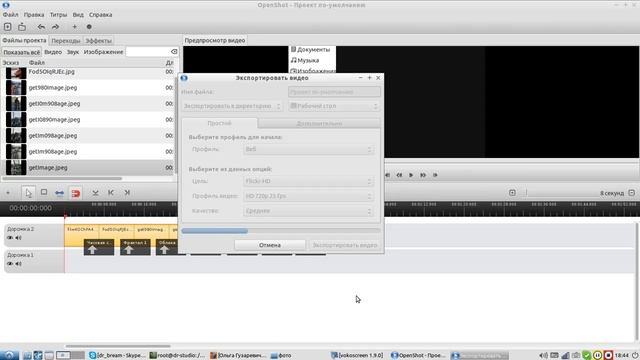Open the Справка menu
640x360 pixels.
tap(100, 15)
